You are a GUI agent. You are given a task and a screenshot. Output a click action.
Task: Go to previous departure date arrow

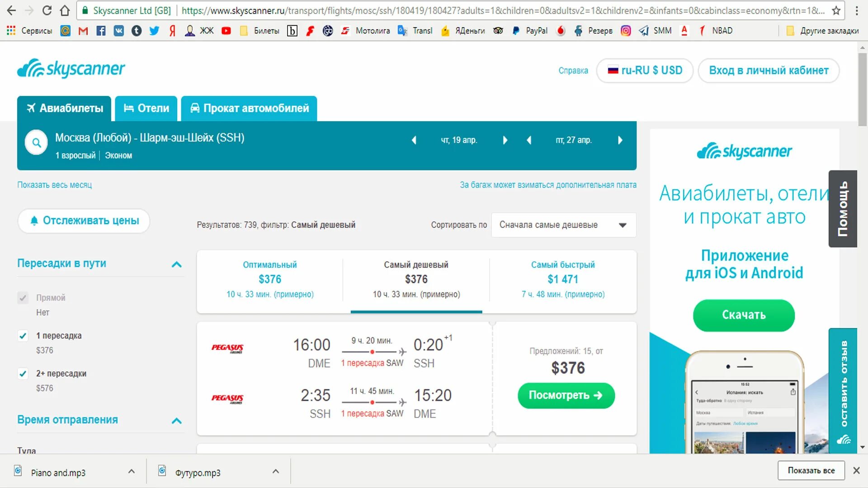pyautogui.click(x=414, y=141)
